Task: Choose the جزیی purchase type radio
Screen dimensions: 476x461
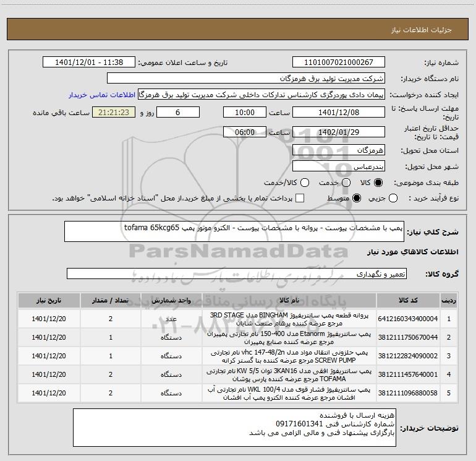Action: (x=393, y=199)
